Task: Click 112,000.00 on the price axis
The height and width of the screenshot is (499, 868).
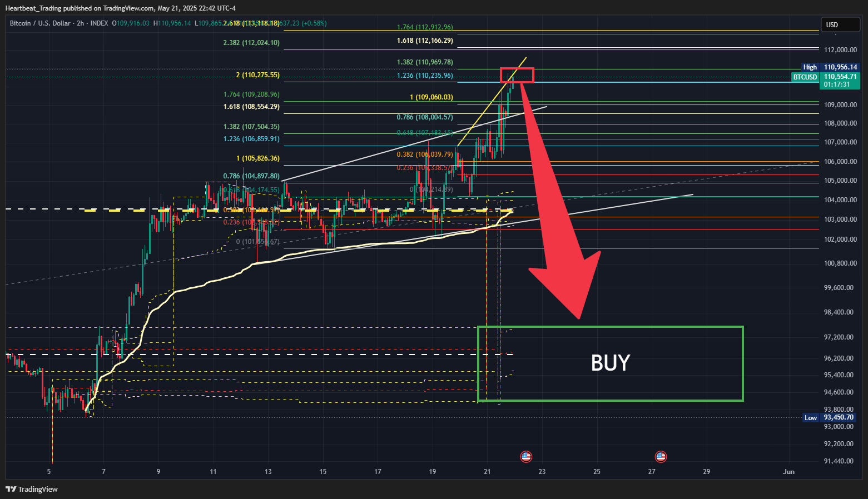Action: (x=840, y=50)
